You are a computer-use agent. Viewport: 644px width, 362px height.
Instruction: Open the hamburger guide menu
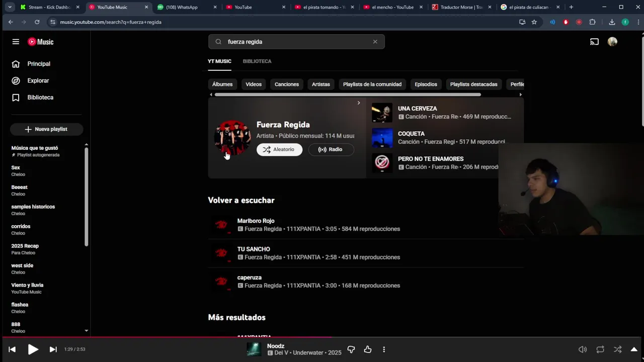click(x=16, y=42)
